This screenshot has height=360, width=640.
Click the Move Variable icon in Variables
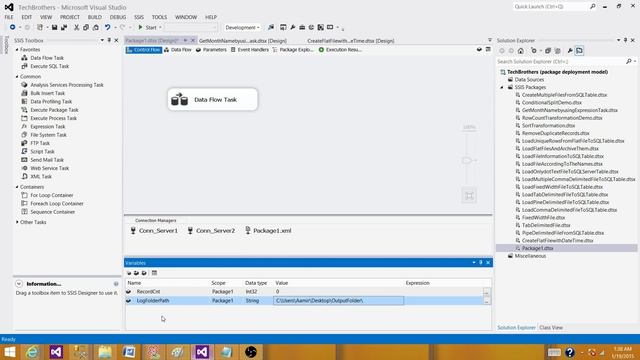click(136, 273)
